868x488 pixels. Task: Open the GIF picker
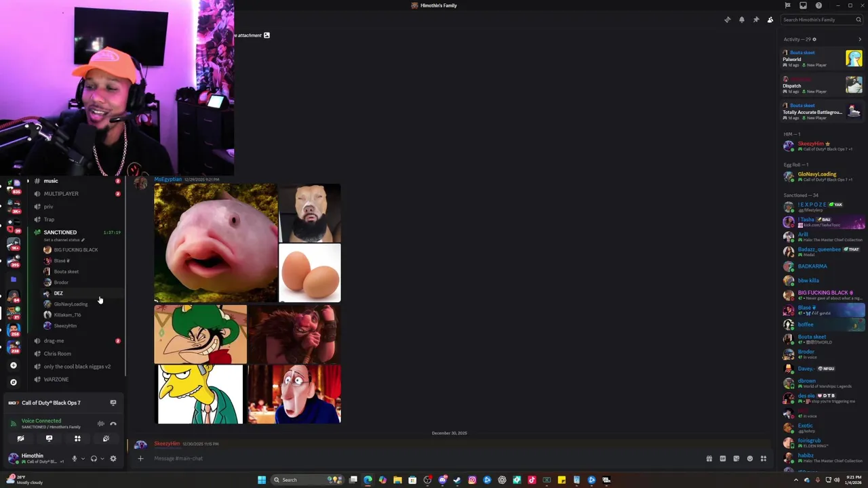[723, 459]
